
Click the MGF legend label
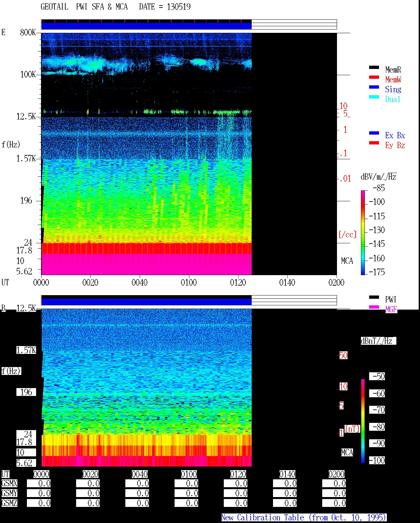pyautogui.click(x=391, y=309)
